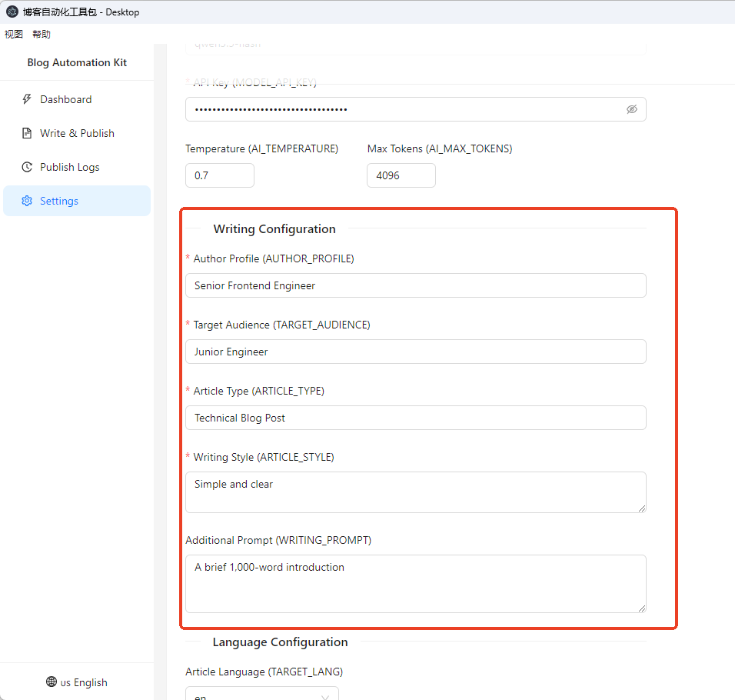Click the Target Audience (TARGET_AUDIENCE) label
Viewport: 735px width, 700px height.
tap(281, 325)
